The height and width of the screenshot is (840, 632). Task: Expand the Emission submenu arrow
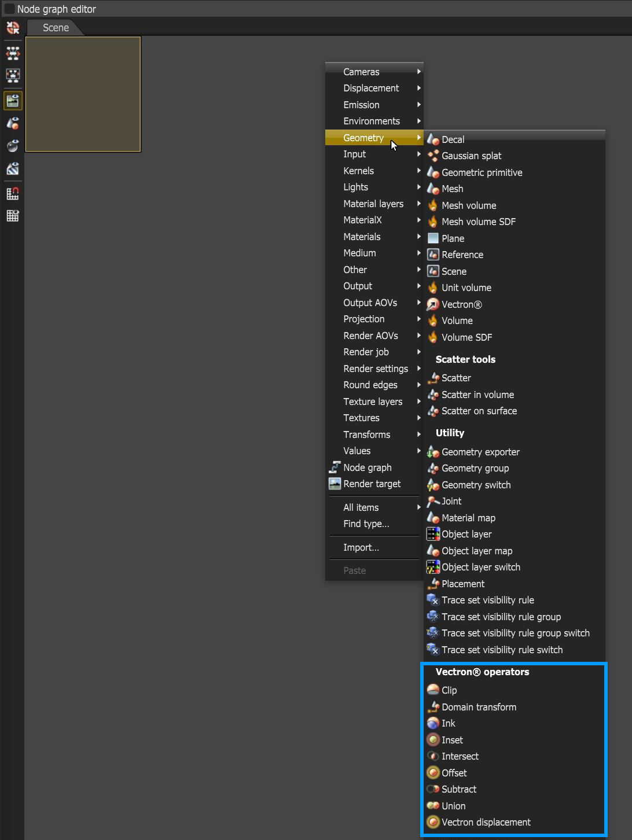[x=419, y=105]
